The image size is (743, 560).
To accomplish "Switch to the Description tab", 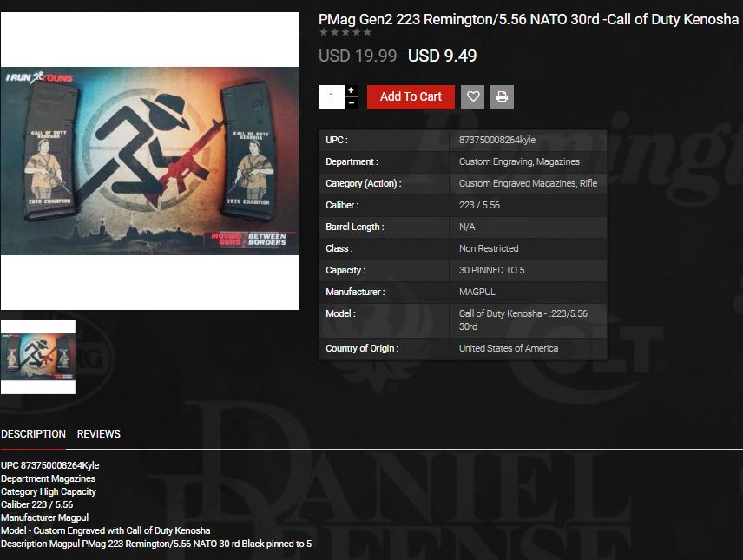I will click(33, 434).
